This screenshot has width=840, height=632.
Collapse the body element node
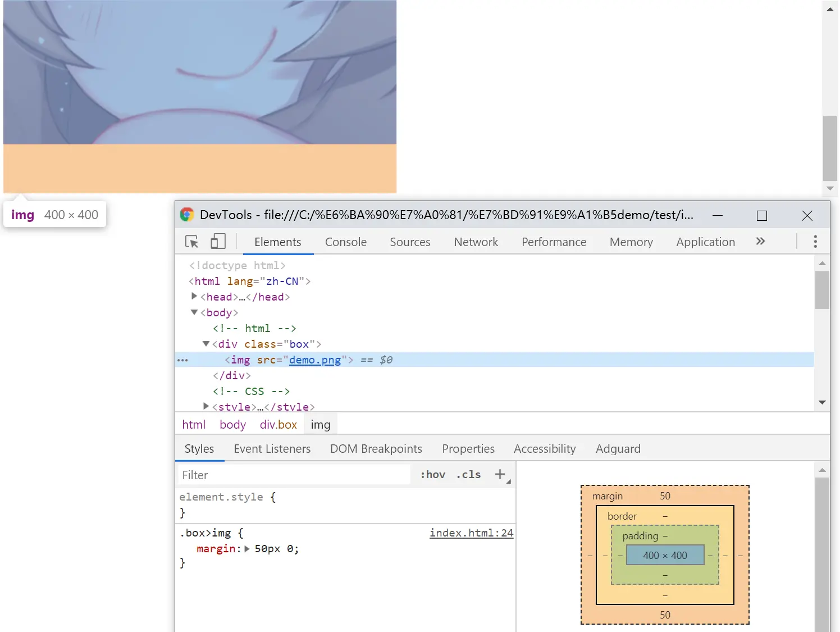(x=194, y=312)
